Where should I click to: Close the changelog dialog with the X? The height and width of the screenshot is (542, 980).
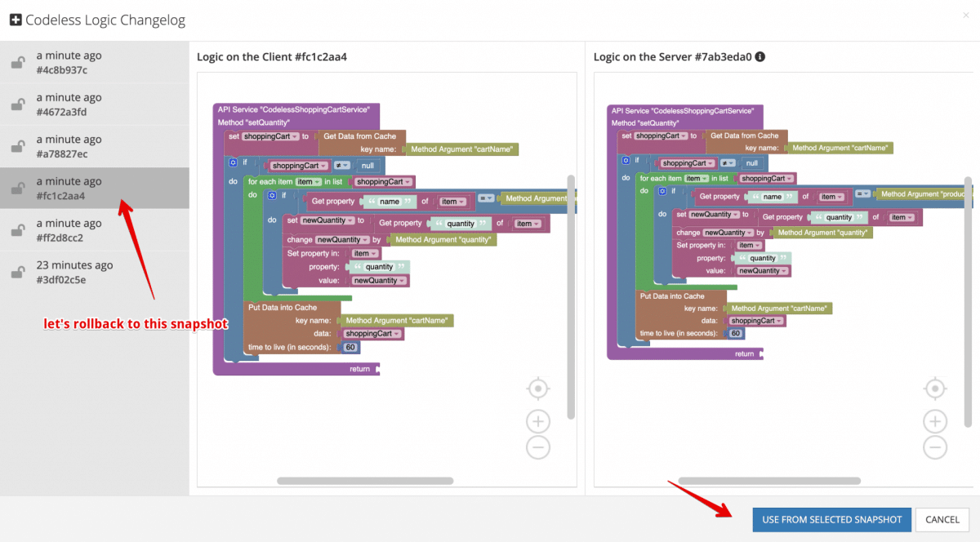pos(964,16)
